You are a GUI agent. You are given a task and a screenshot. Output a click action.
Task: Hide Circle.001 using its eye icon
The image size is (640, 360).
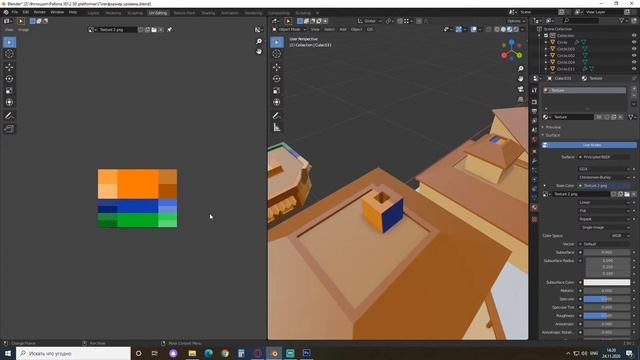tap(634, 49)
